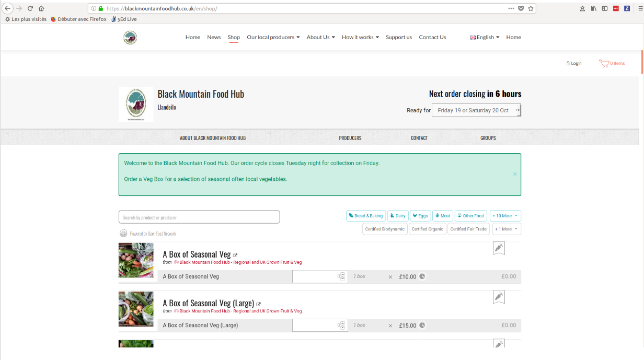The height and width of the screenshot is (360, 644).
Task: Open the yEd Live bookmark
Action: (x=124, y=19)
